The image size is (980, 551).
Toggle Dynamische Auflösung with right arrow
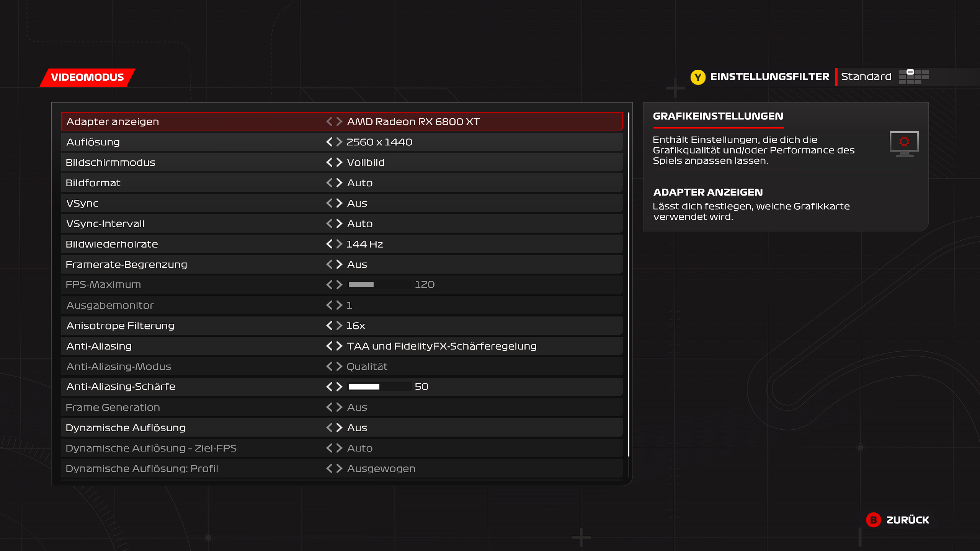(339, 428)
